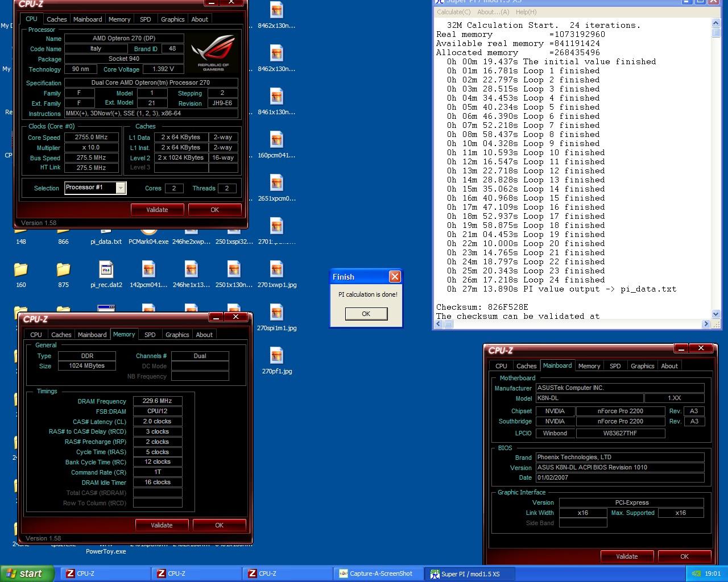Click the motherboard model K8N-DL field
The height and width of the screenshot is (582, 728).
click(590, 398)
